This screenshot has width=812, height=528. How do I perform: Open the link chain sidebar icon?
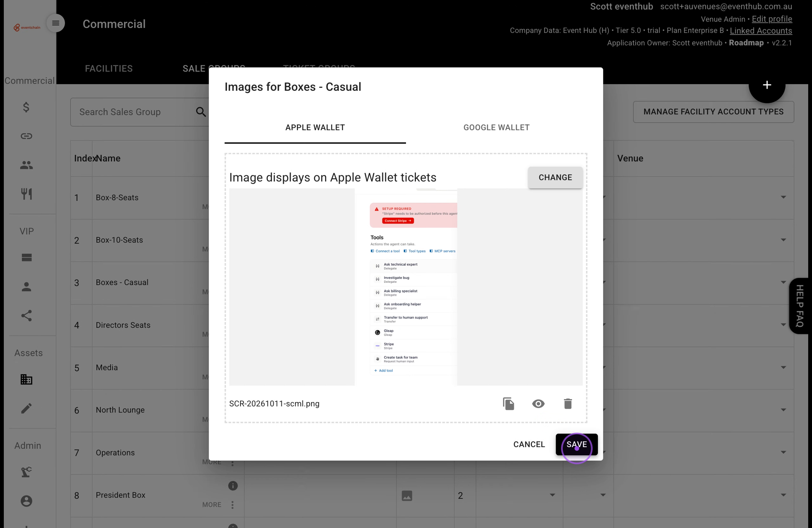point(26,136)
